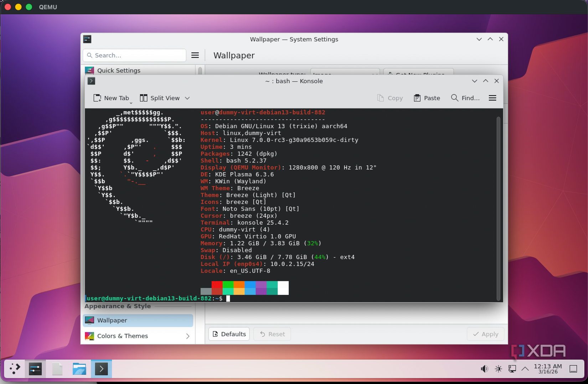This screenshot has height=384, width=588.
Task: Click the System Settings search field
Action: coord(134,55)
